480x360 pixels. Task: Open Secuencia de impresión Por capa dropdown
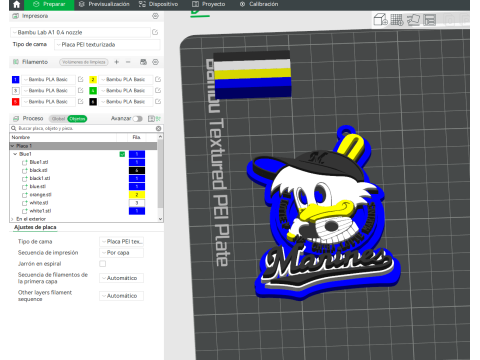121,253
